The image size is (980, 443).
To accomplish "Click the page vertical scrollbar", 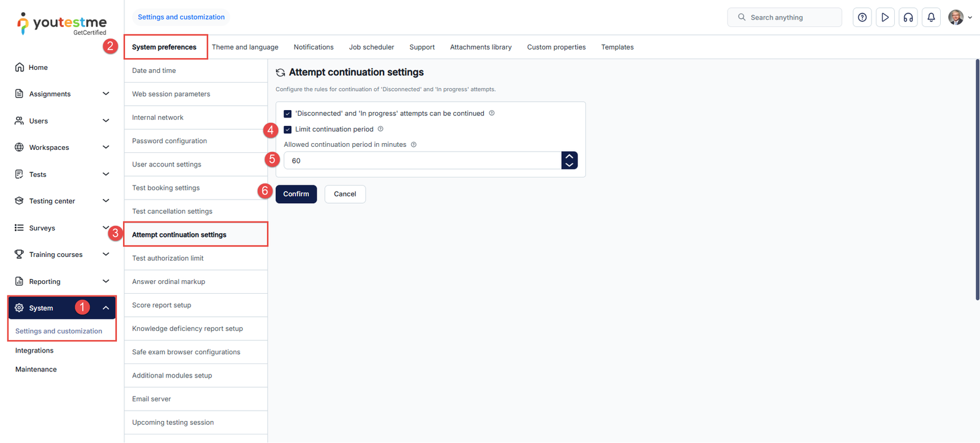I will (x=977, y=179).
